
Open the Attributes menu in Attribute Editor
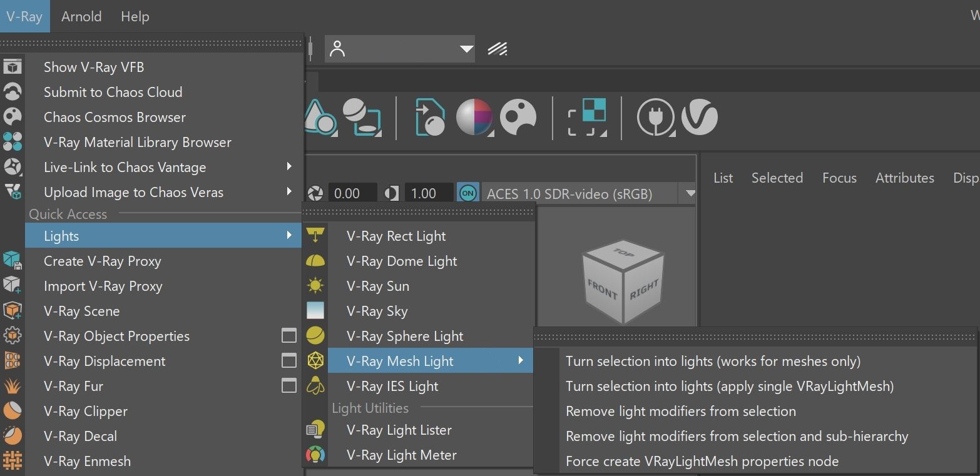click(x=904, y=178)
